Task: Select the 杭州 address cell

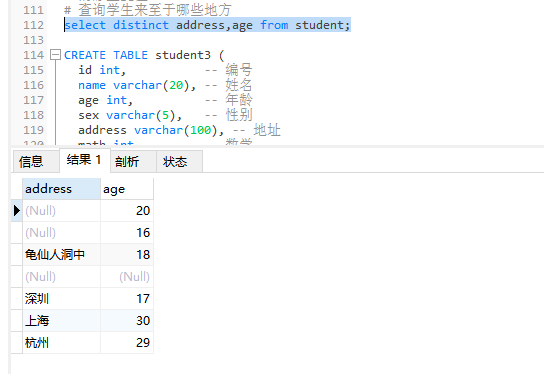Action: point(61,343)
